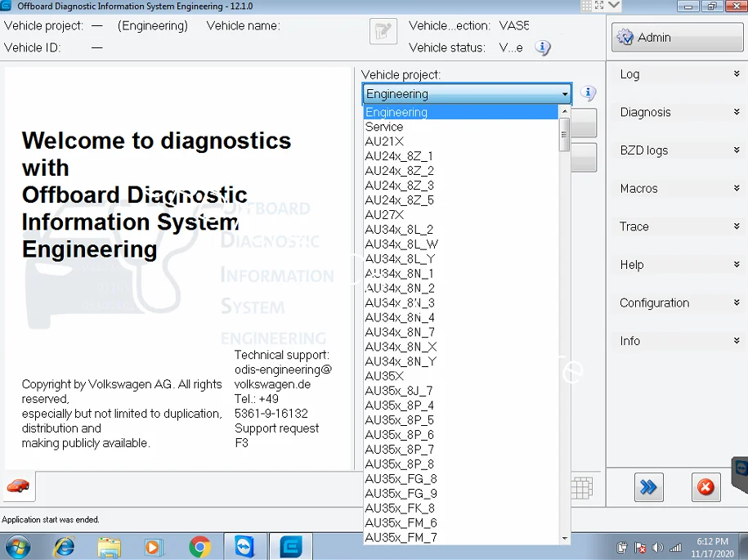Click the blue double-arrow forward button
Image resolution: width=748 pixels, height=560 pixels.
(x=649, y=487)
